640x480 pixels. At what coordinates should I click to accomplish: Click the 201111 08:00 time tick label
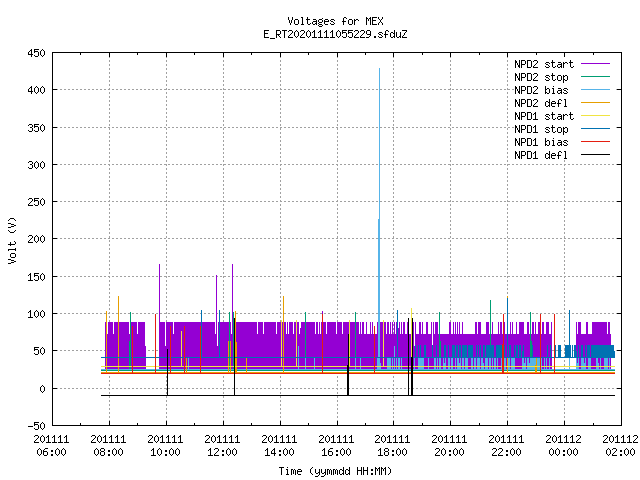point(109,446)
